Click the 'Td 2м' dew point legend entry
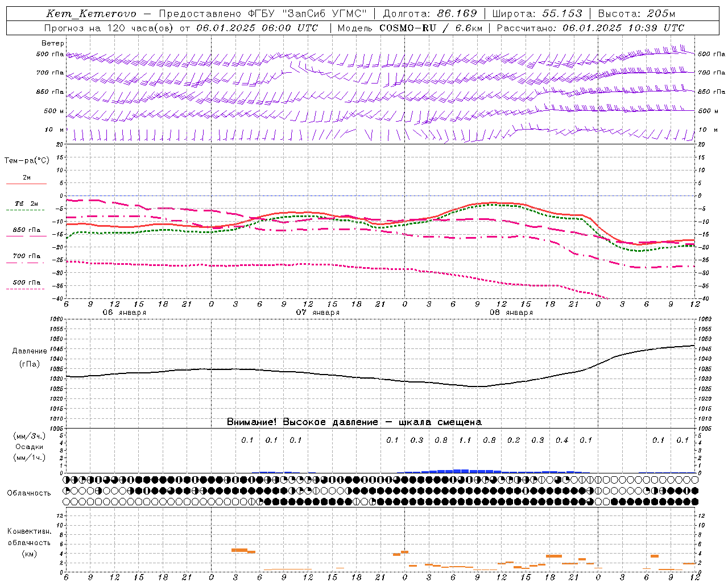Screen dimensions: 728x582 point(27,203)
